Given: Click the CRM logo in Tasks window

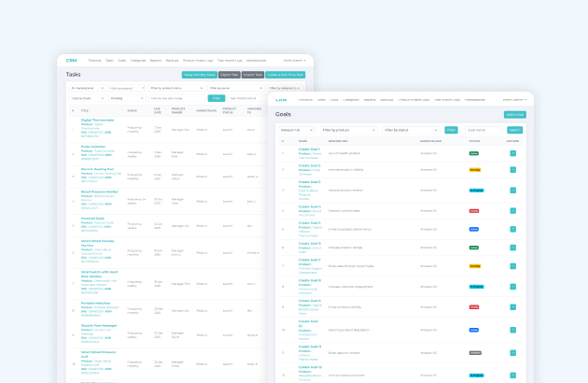Looking at the screenshot, I should 71,60.
